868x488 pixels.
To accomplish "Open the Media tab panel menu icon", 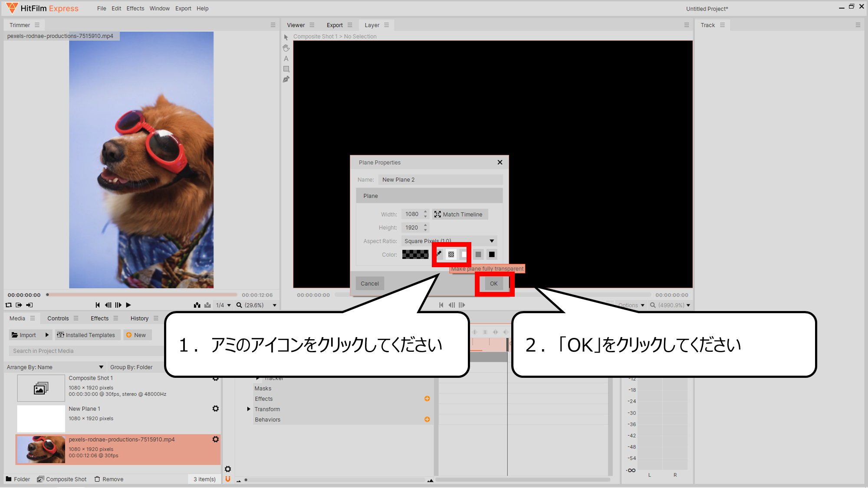I will tap(33, 318).
